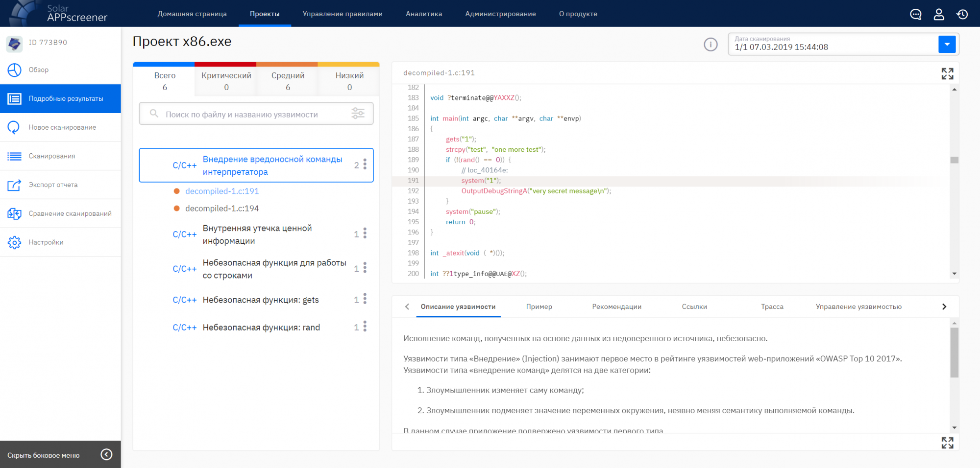
Task: Go to Домашняя страница in top menu
Action: pos(192,14)
